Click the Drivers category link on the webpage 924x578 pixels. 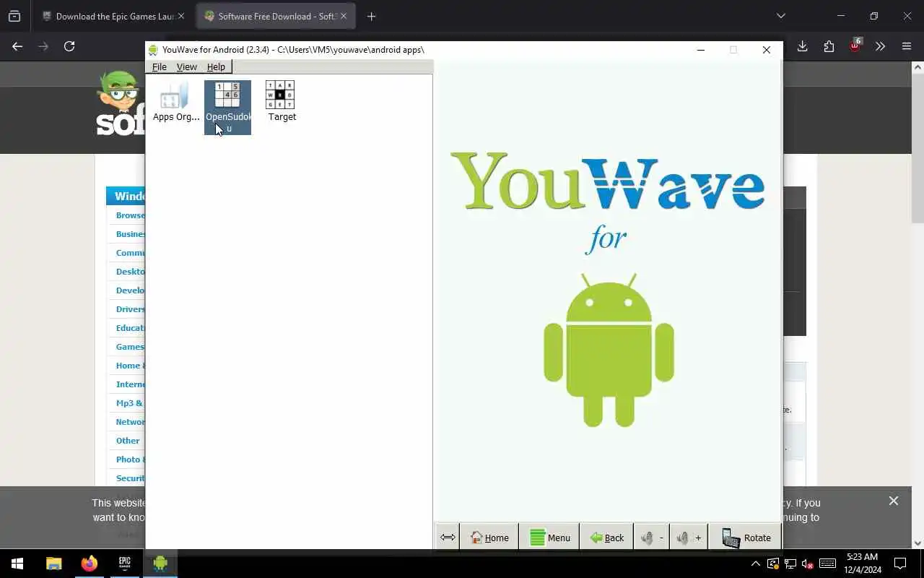131,309
